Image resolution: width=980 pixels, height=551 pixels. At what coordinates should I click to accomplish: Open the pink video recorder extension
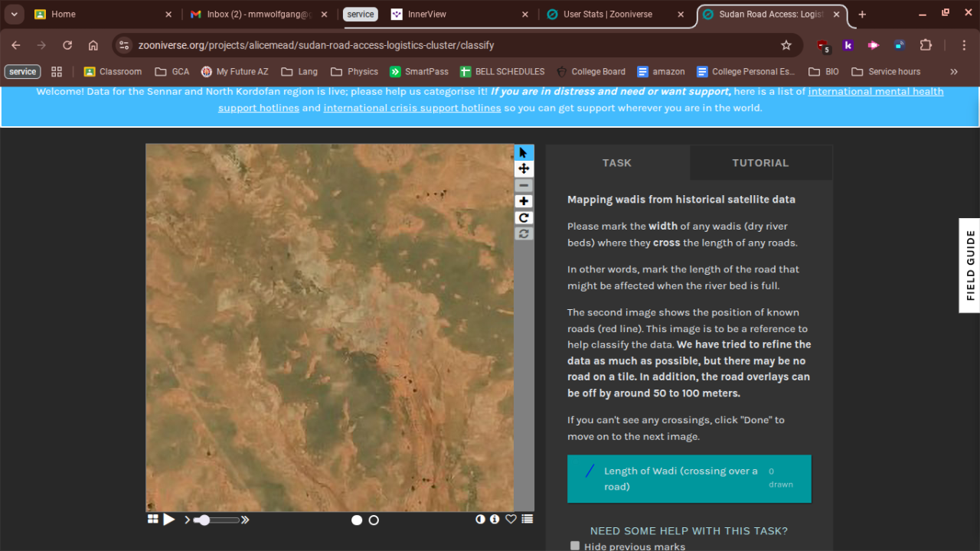click(x=874, y=45)
